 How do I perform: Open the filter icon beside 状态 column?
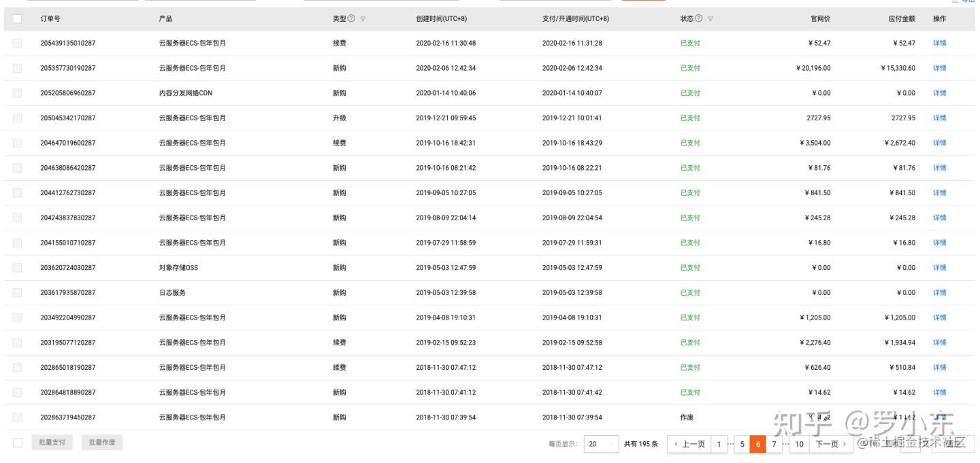tap(710, 19)
